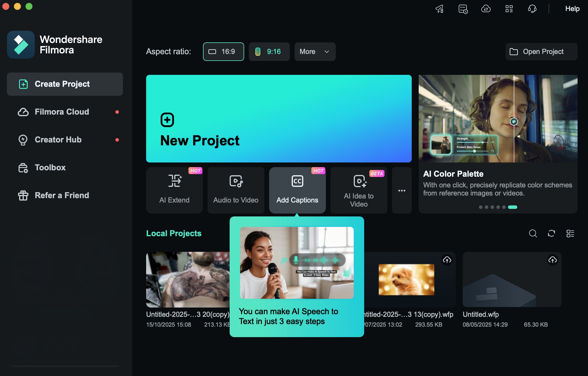Screen dimensions: 588x376
Task: Expand the More aspect ratio dropdown
Action: point(315,52)
